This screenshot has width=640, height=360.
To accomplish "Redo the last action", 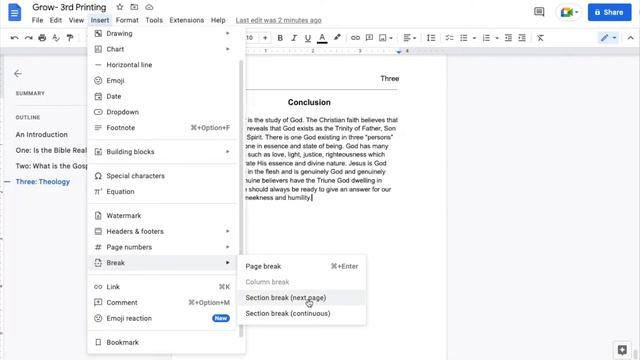I will pos(28,38).
